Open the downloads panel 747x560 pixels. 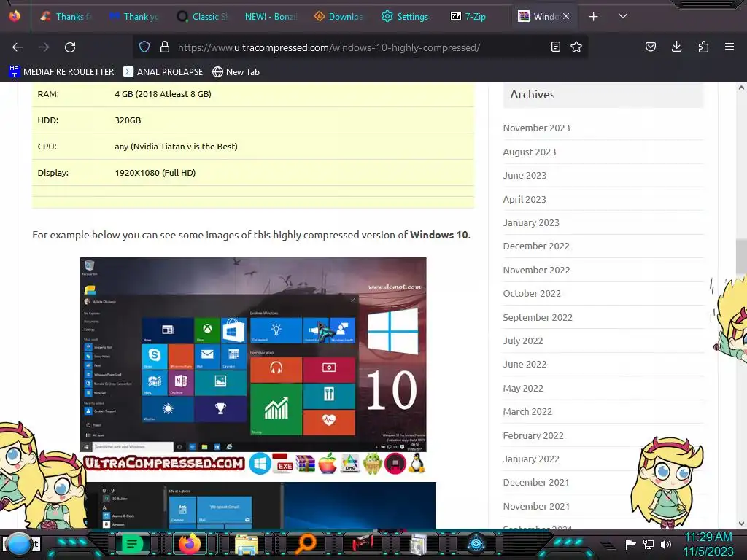point(676,47)
